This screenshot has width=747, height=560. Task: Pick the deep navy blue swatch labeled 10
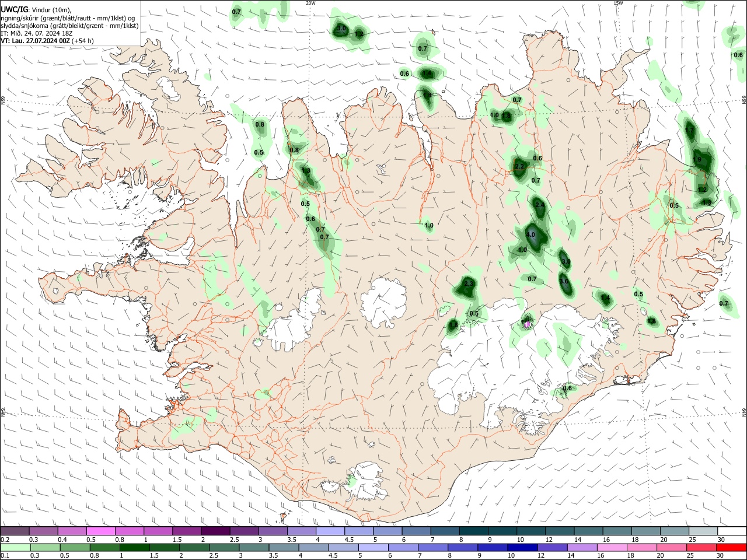[x=521, y=547]
